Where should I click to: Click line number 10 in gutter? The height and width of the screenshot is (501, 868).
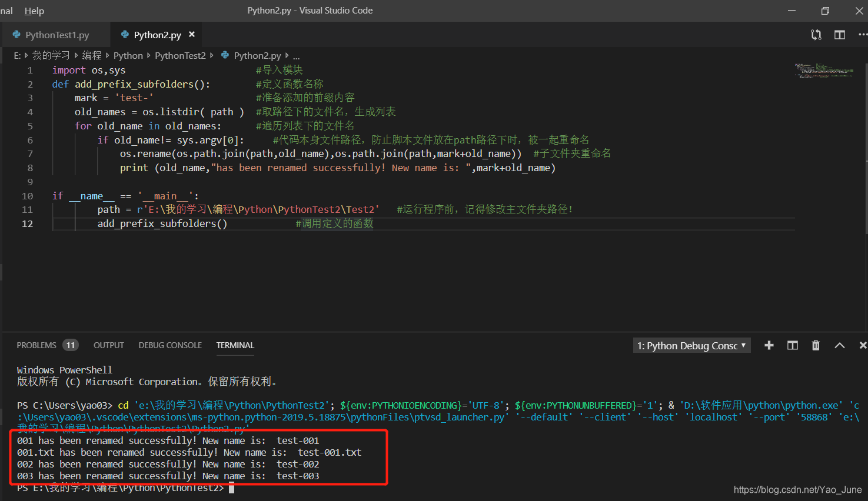[x=27, y=196]
